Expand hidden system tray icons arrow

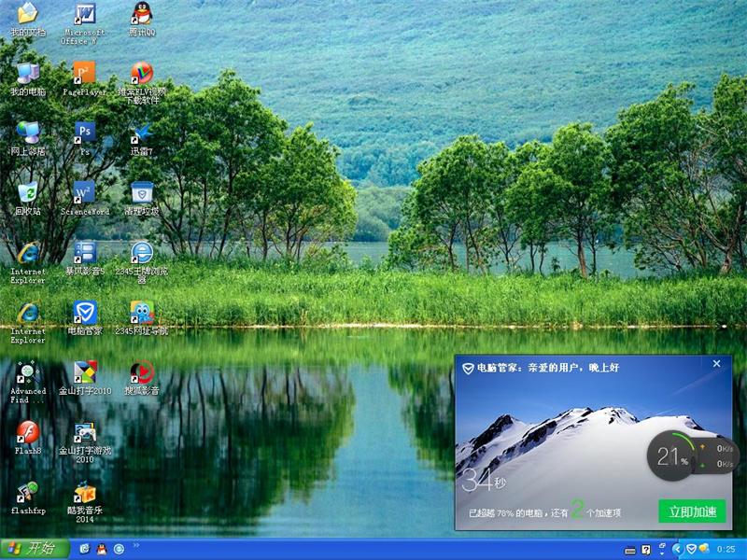pyautogui.click(x=677, y=549)
